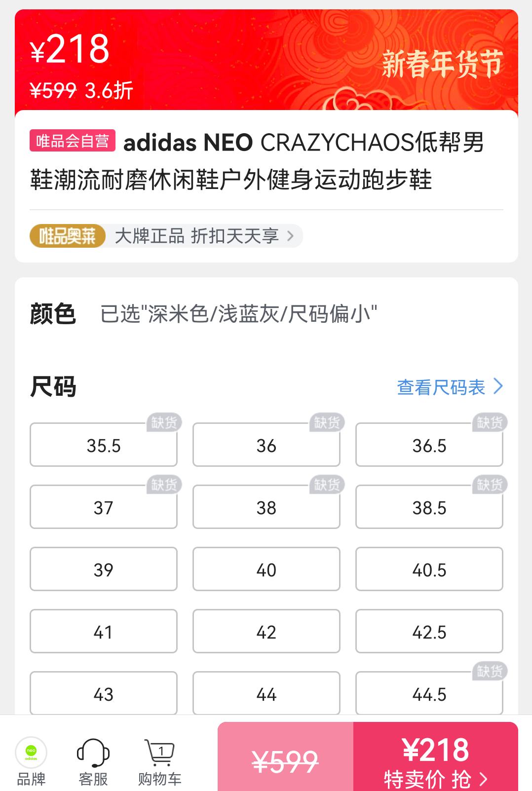Select out-of-stock size 38.5
Image resolution: width=532 pixels, height=791 pixels.
click(x=429, y=507)
